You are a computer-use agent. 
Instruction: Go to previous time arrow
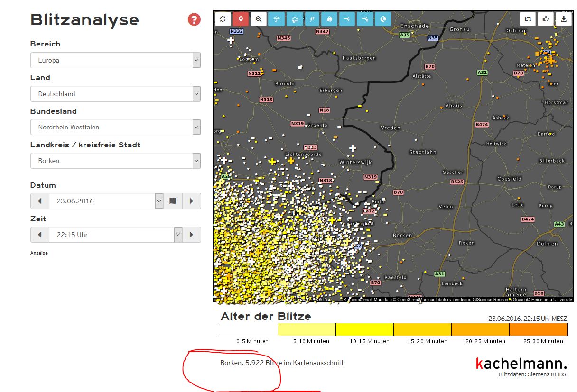(x=40, y=235)
